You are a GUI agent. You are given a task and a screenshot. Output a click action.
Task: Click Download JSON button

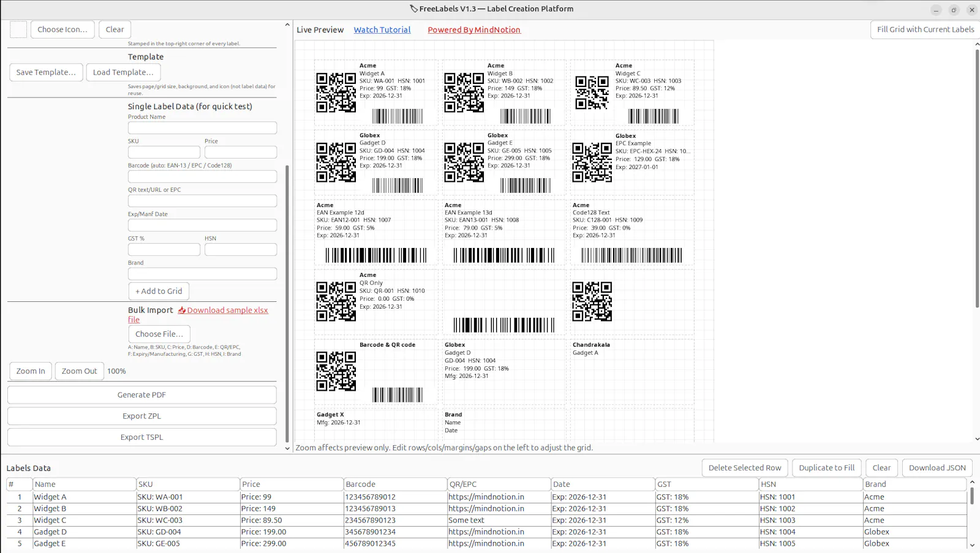[x=937, y=468]
